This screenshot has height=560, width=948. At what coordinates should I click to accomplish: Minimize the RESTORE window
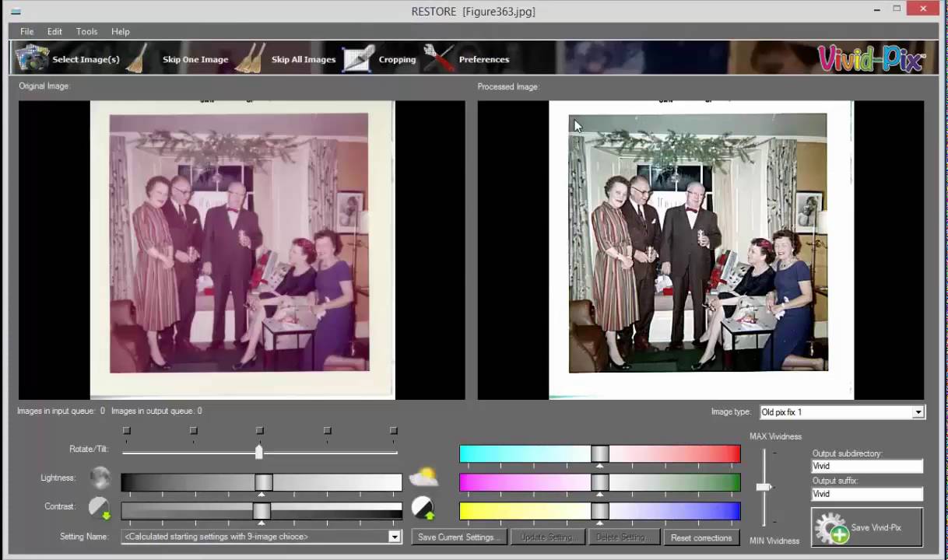click(x=876, y=9)
